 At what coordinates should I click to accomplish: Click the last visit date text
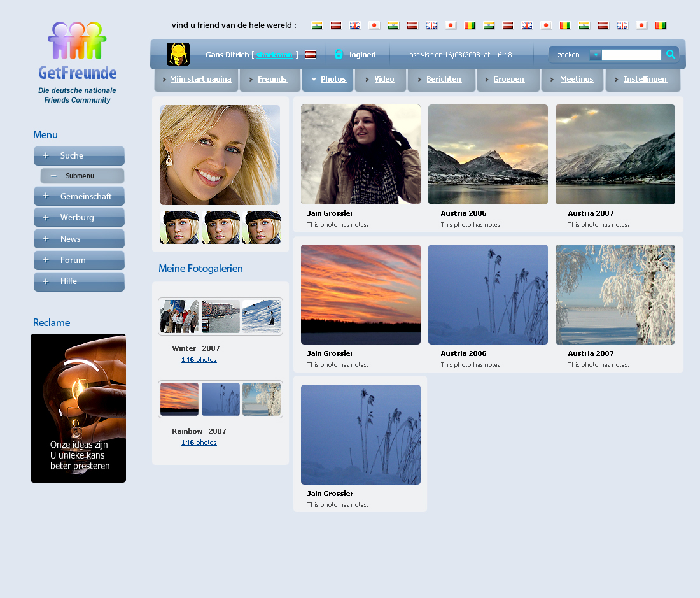[x=460, y=55]
